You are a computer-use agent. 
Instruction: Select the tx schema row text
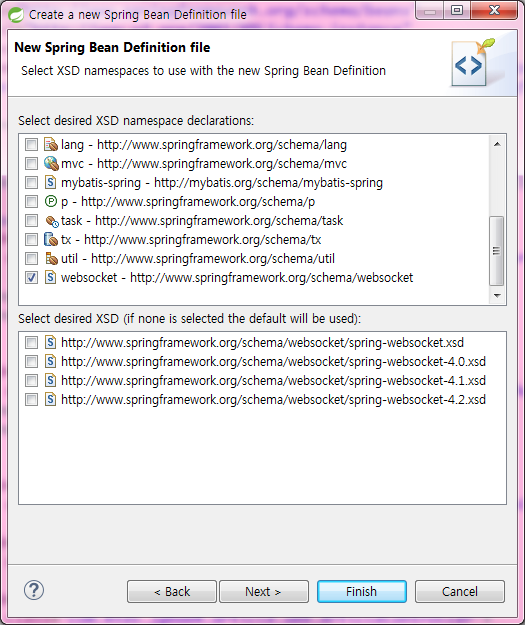191,240
